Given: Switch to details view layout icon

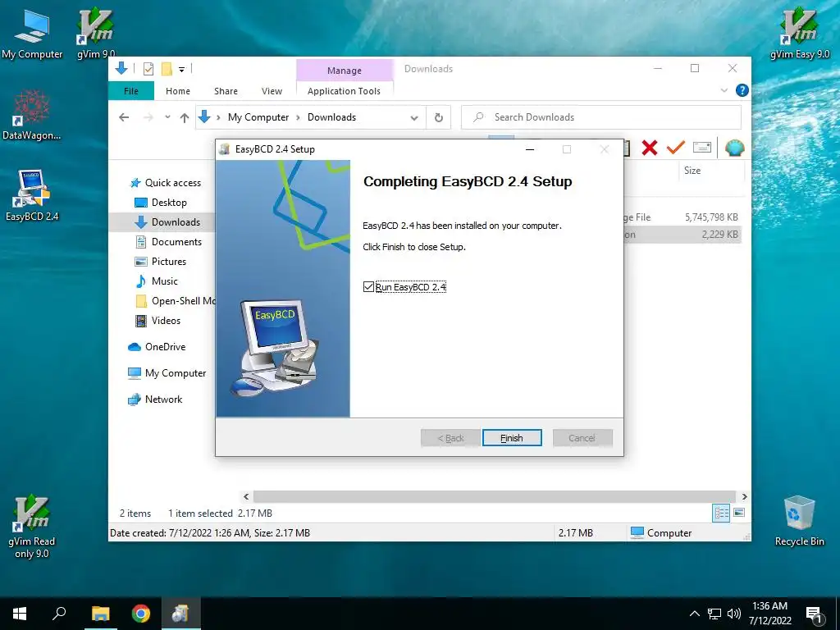Looking at the screenshot, I should coord(721,513).
